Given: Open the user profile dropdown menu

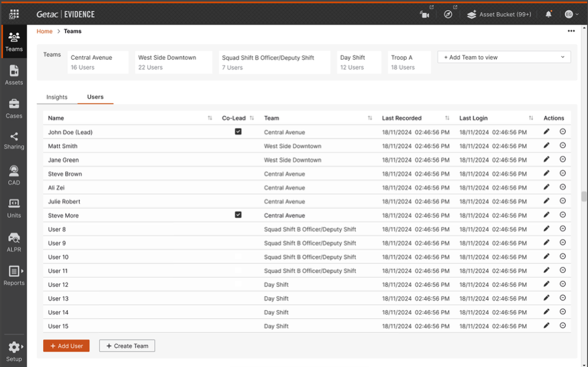Looking at the screenshot, I should pos(571,14).
